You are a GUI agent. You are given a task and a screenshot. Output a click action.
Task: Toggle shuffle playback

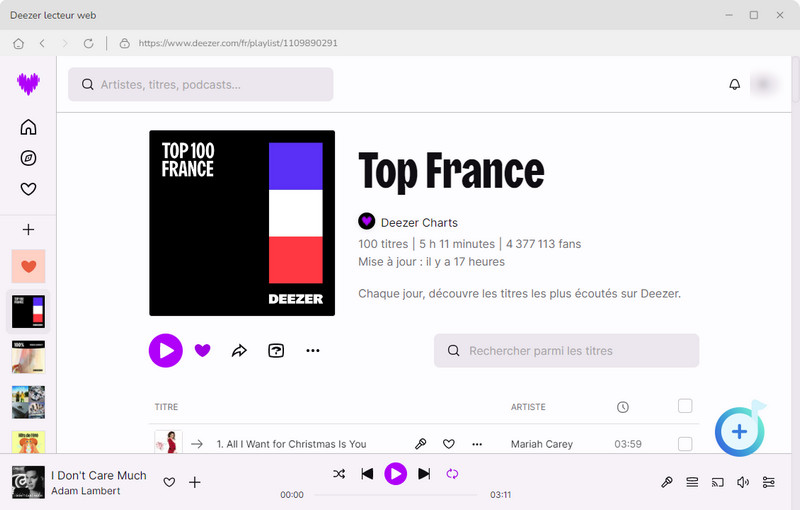(x=339, y=474)
